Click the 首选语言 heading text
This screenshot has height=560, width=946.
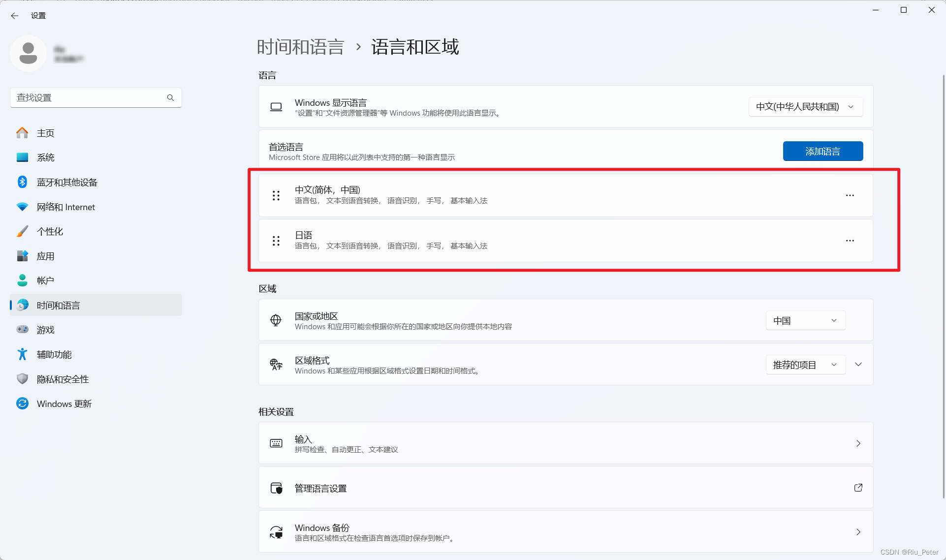pos(286,147)
